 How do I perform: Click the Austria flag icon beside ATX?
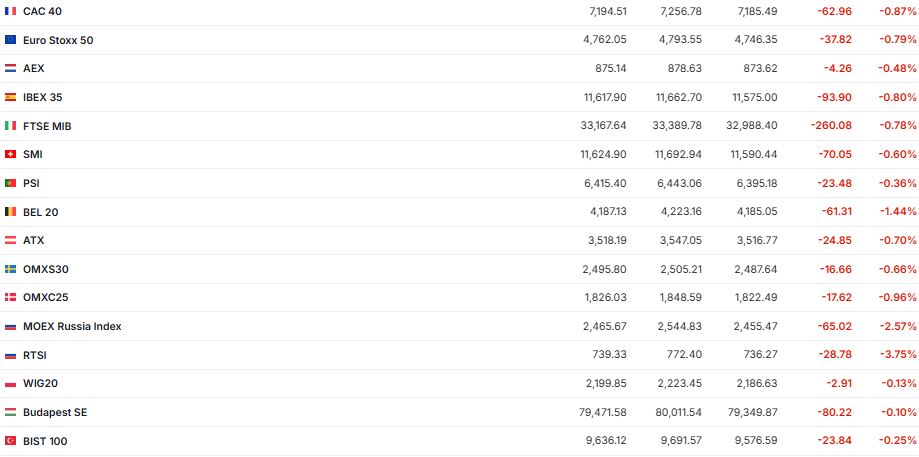10,240
